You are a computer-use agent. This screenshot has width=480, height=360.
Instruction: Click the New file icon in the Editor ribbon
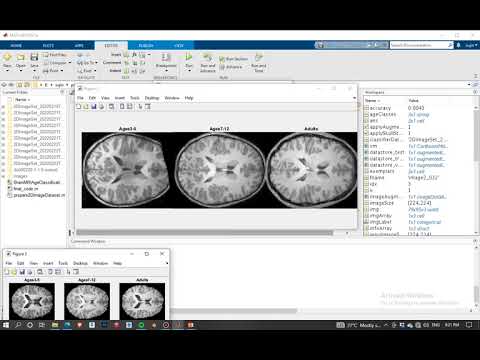[x=7, y=57]
